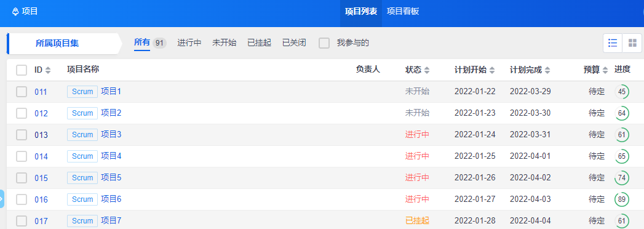The width and height of the screenshot is (644, 229).
Task: Open project link 项目7
Action: (111, 221)
